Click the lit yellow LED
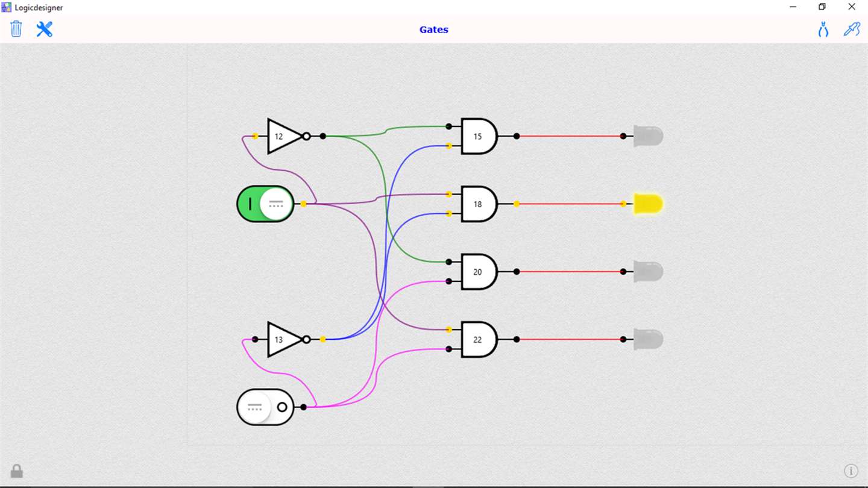Screen dimensions: 868x488 (648, 204)
